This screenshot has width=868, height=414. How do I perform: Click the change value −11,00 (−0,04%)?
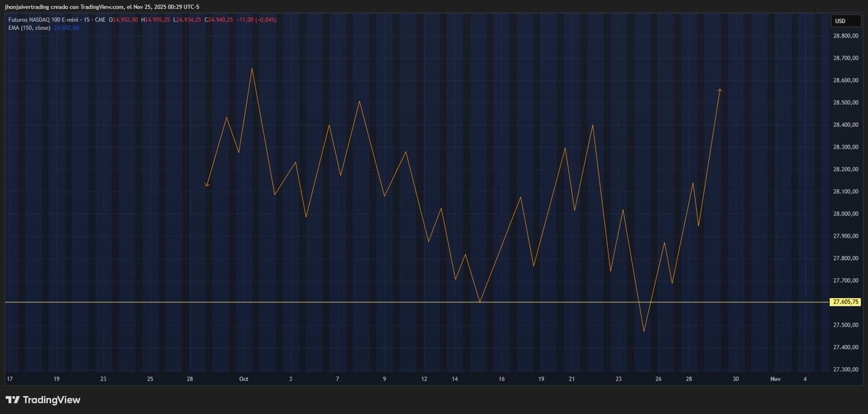[256, 20]
